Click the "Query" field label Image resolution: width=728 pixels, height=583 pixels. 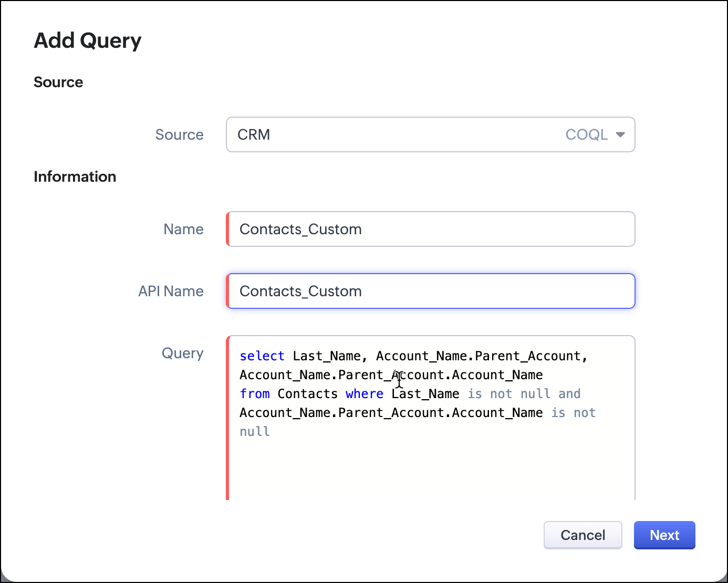point(182,353)
